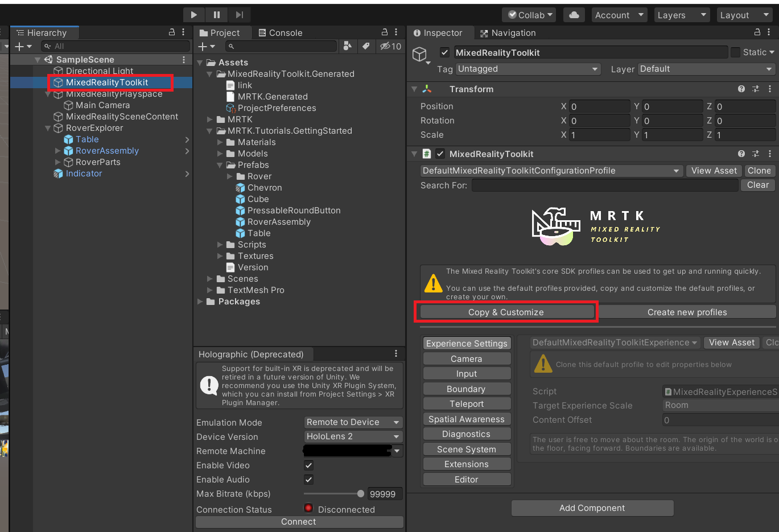Start Play mode with the Play button

tap(194, 15)
